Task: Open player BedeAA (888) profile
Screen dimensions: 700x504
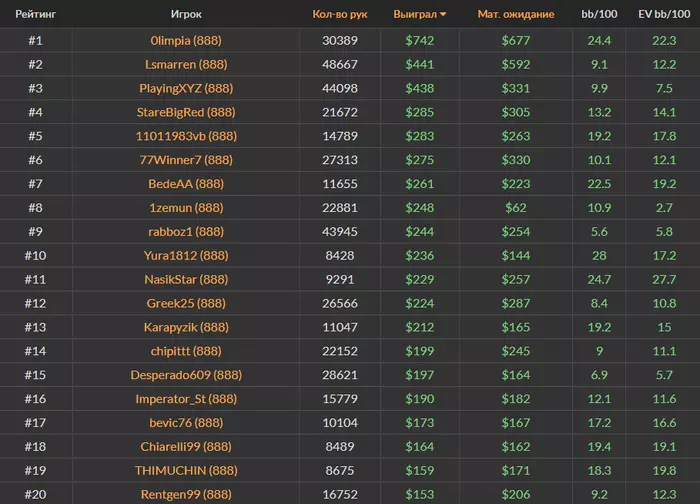Action: pyautogui.click(x=186, y=184)
